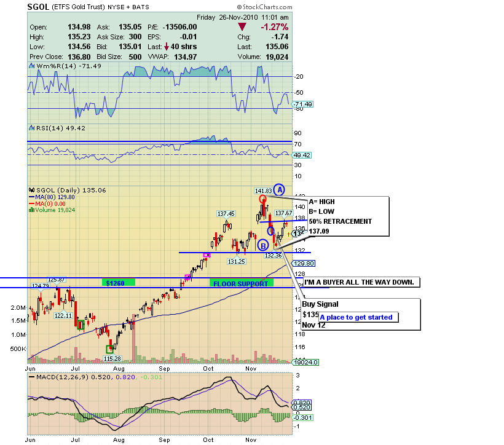Screen dimensions: 504x445
Task: Click the green Volume 19,024 legend entry
Action: tap(52, 210)
